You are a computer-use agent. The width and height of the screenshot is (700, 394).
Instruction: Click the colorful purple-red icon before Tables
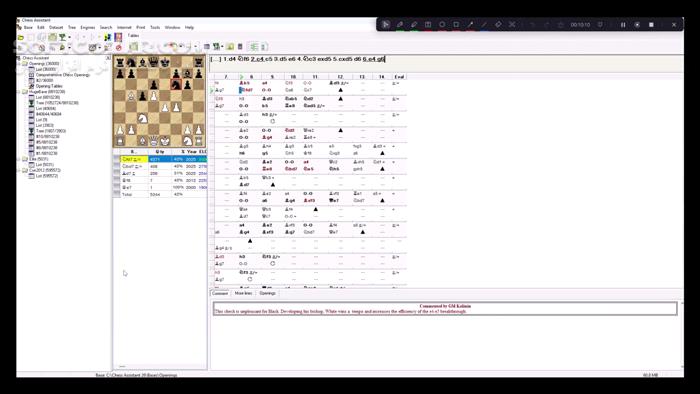click(x=118, y=37)
